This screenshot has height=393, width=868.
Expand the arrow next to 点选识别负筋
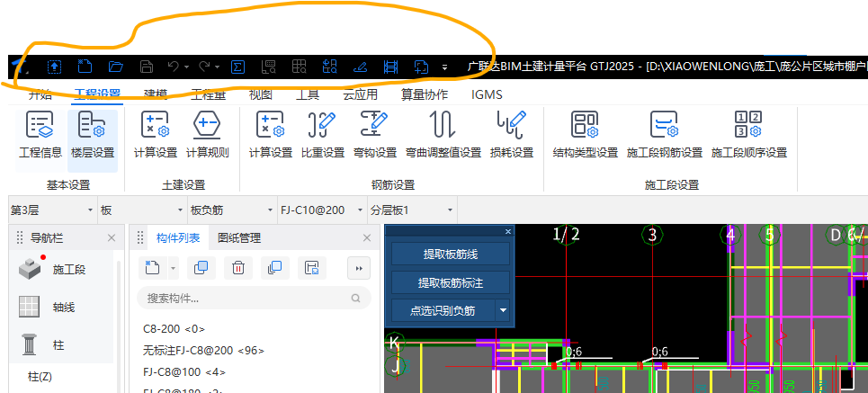[503, 310]
